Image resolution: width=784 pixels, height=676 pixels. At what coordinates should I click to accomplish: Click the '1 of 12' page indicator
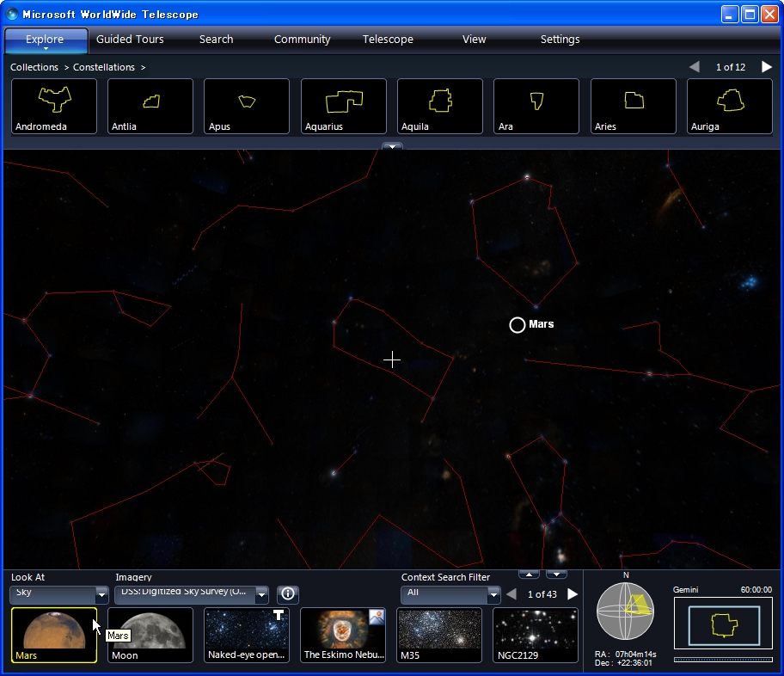[731, 67]
